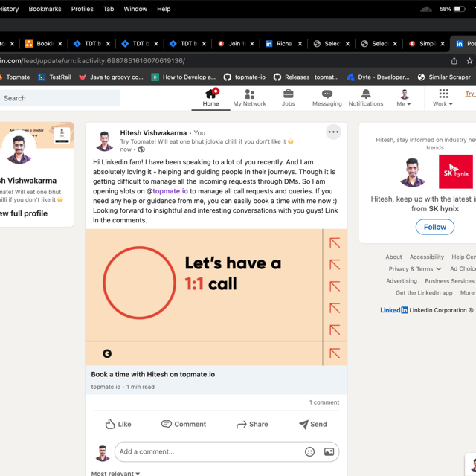Expand the Privacy & Terms footer dropdown
476x476 pixels.
coord(415,269)
